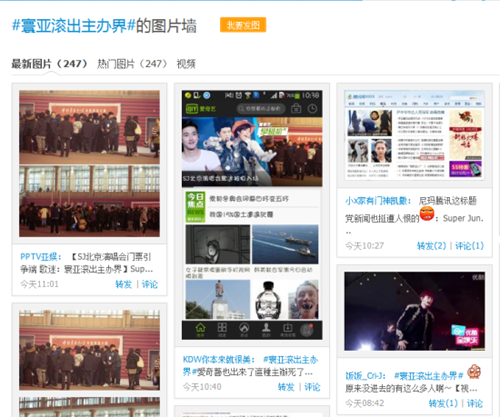Open the concert video thumbnail with Youku logo
The height and width of the screenshot is (417, 500).
click(x=414, y=311)
